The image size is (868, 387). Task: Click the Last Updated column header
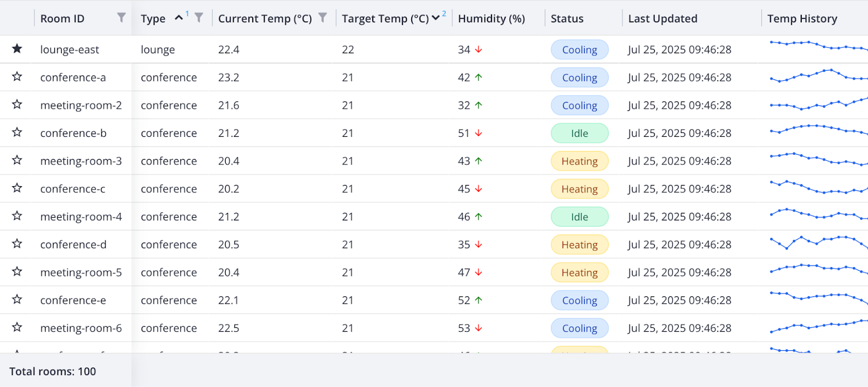point(662,18)
